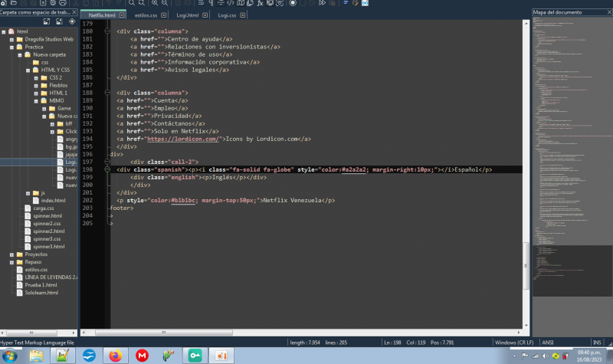This screenshot has height=364, width=613.
Task: Collapse the HTML Y CSS folder
Action: (28, 70)
